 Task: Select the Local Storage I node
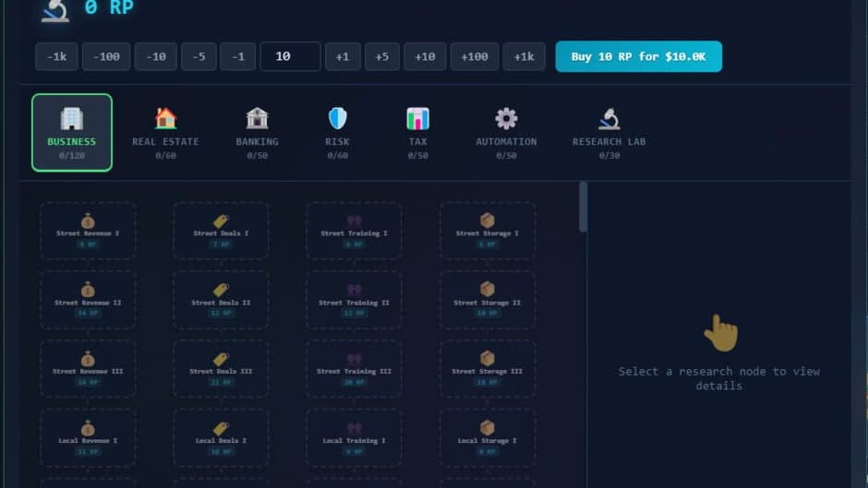pyautogui.click(x=488, y=437)
